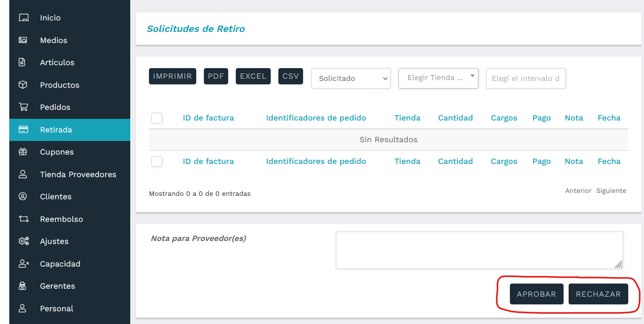
Task: Expand the Elegir Tienda dropdown
Action: [x=438, y=78]
